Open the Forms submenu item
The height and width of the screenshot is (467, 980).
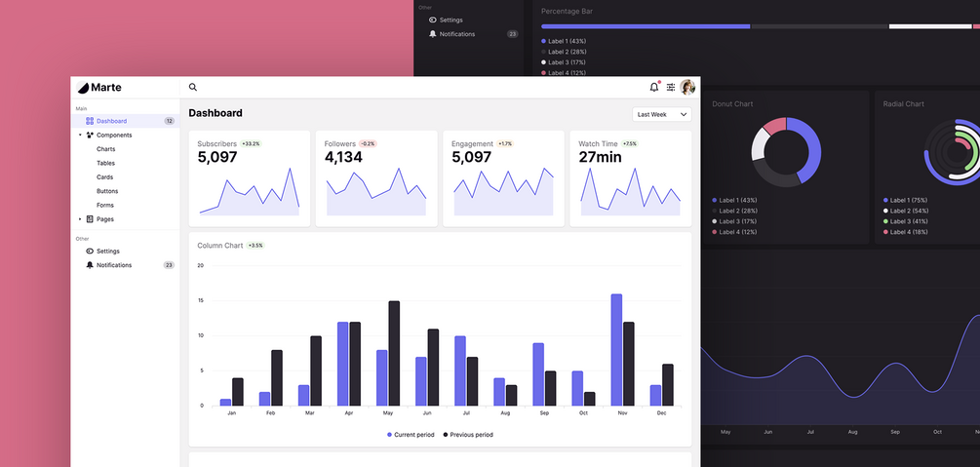click(x=105, y=205)
